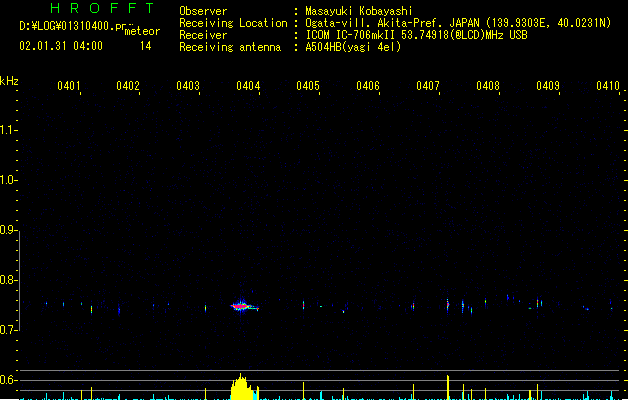Select the Ogata-vill. Akita-Pref. JAPAN location text
The height and width of the screenshot is (400, 629).
coord(392,23)
